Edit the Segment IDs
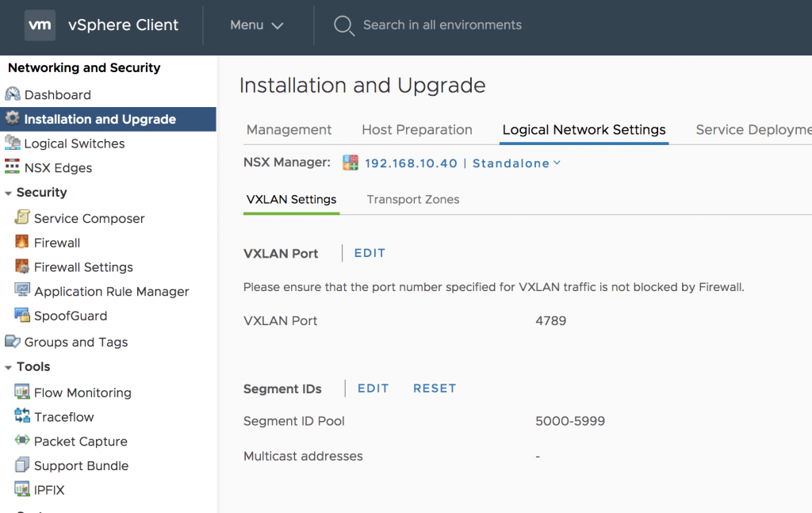Viewport: 812px width, 513px height. point(373,389)
